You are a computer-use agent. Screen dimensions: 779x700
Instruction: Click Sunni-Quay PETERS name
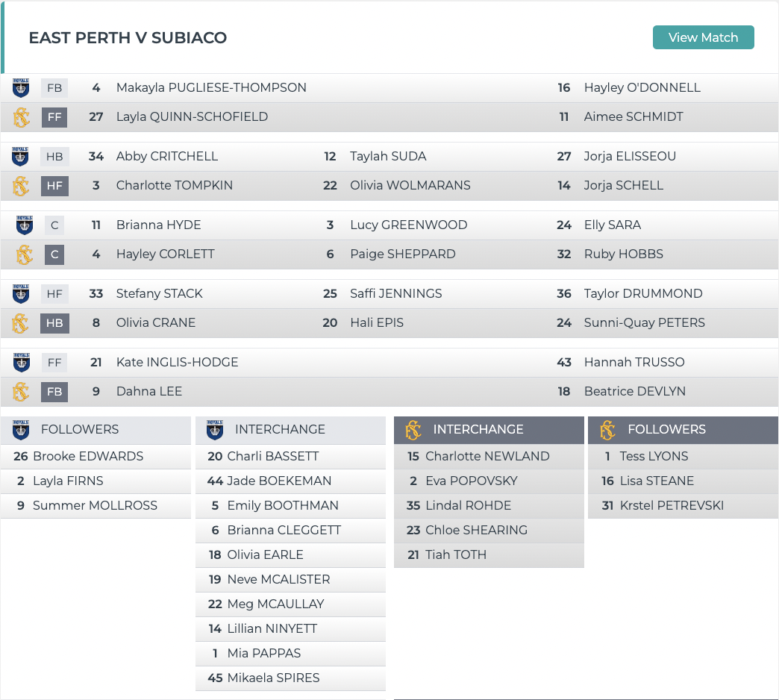[645, 322]
